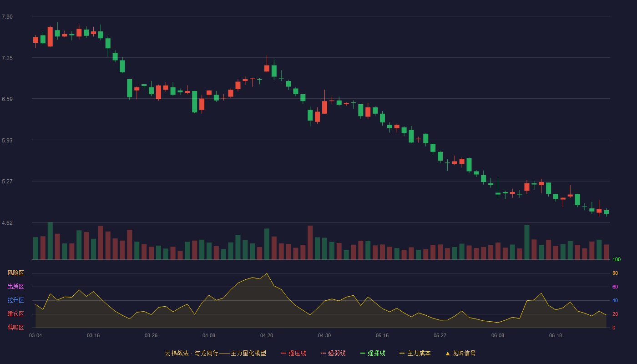Select the 拉升区 zone label
Screen dimensions: 637x364
point(15,300)
